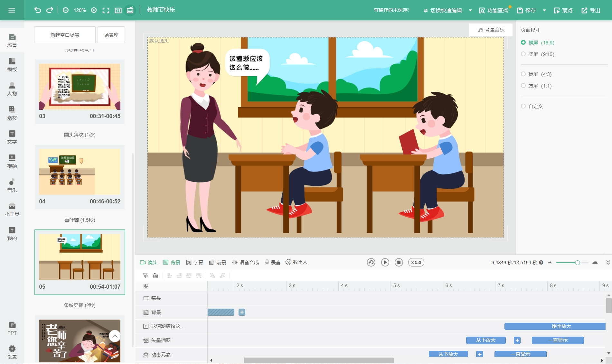
Task: Redo the last undone action
Action: [x=50, y=10]
